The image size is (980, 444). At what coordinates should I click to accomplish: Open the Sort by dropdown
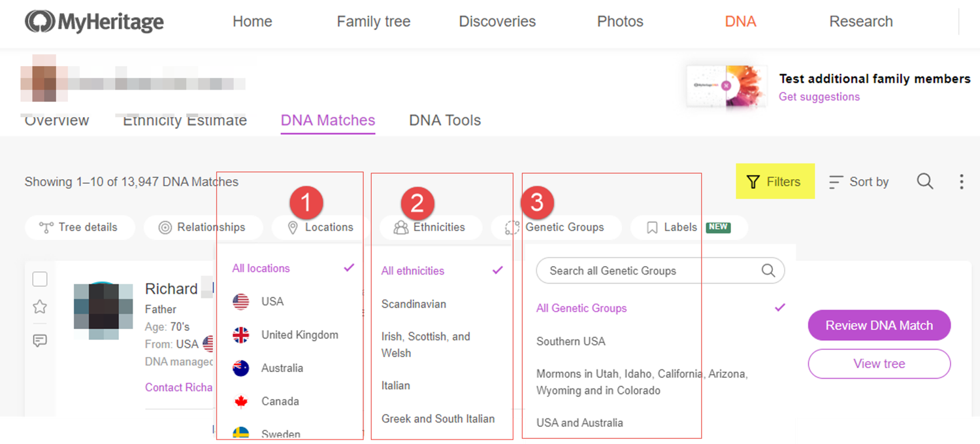(x=858, y=182)
